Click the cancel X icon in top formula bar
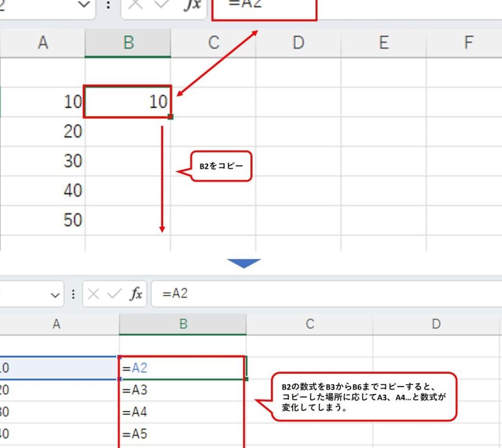502x448 pixels. 136,4
